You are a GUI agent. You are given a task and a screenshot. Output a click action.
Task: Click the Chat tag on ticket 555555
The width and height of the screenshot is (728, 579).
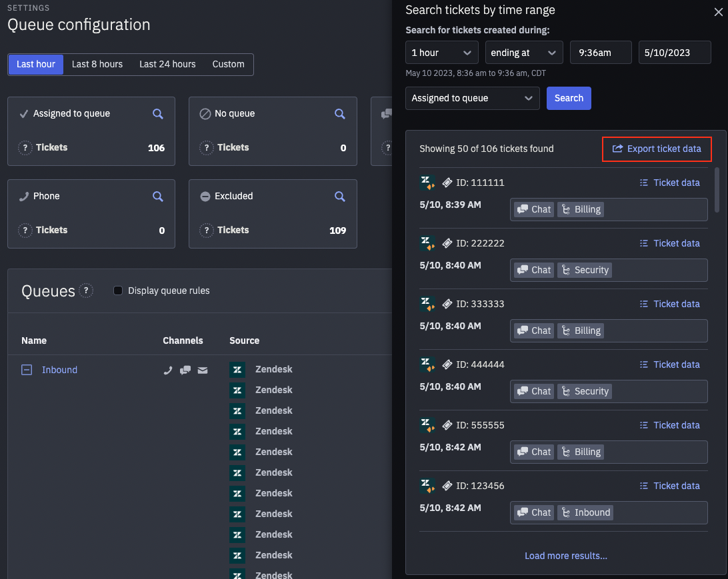tap(534, 452)
